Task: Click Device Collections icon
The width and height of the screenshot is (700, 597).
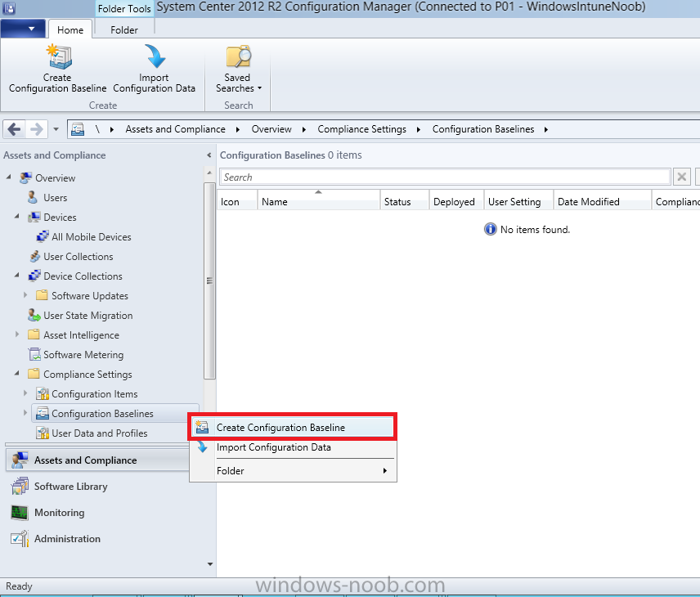Action: pyautogui.click(x=34, y=276)
